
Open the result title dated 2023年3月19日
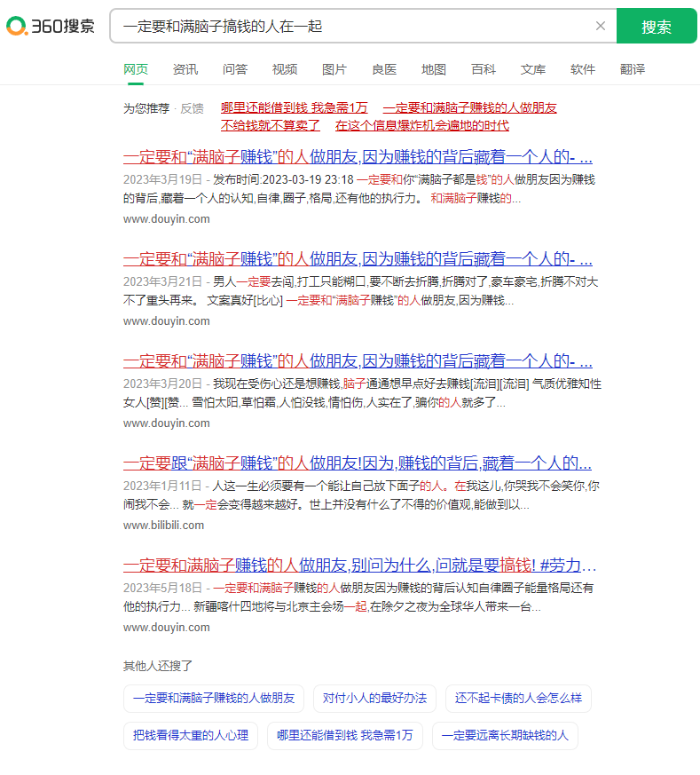coord(358,157)
